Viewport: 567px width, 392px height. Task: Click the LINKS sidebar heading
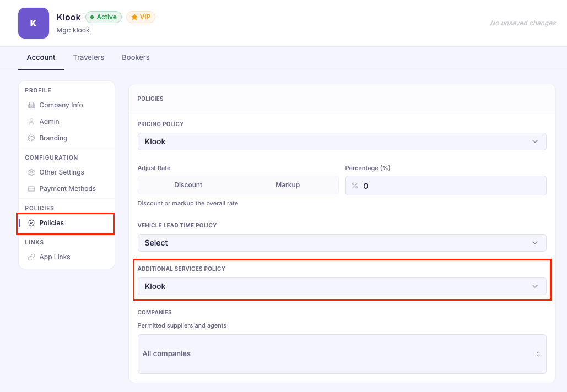pos(34,242)
